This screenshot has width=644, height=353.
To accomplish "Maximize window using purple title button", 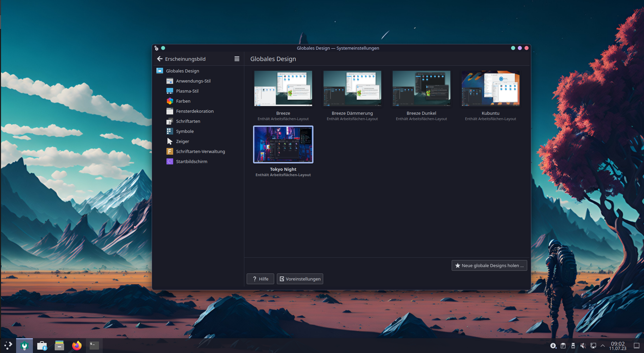I will 520,48.
